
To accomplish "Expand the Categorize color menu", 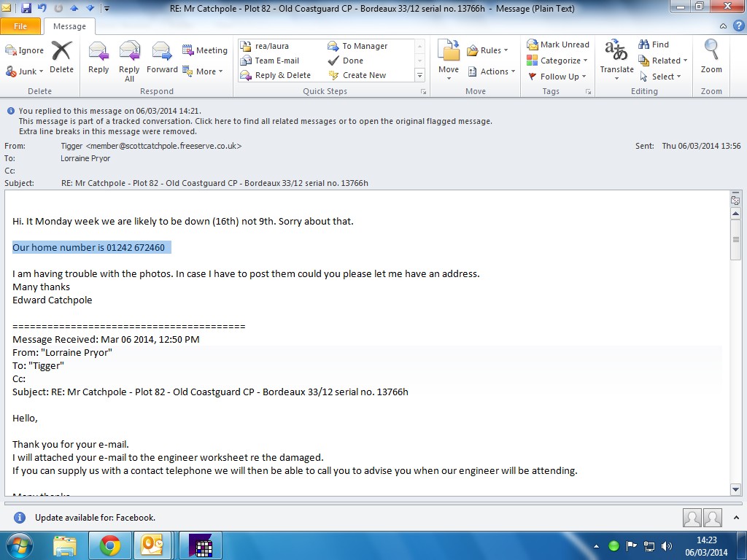I will [x=557, y=61].
